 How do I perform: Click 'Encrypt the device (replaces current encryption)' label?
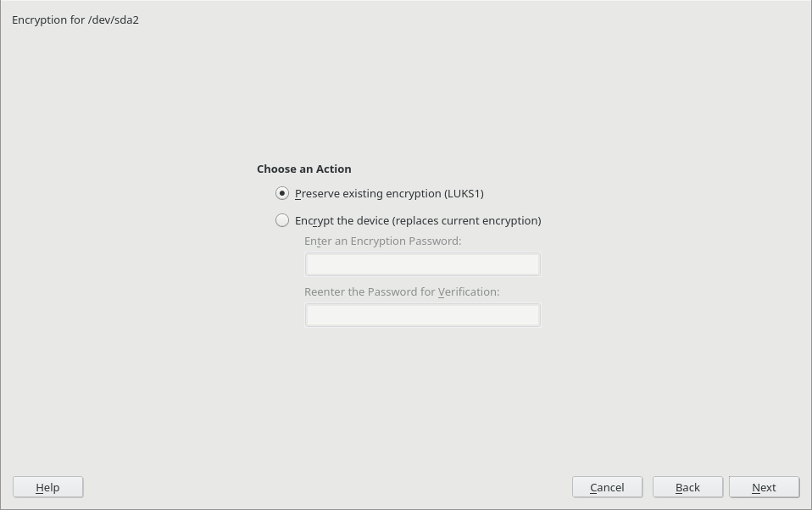coord(418,220)
